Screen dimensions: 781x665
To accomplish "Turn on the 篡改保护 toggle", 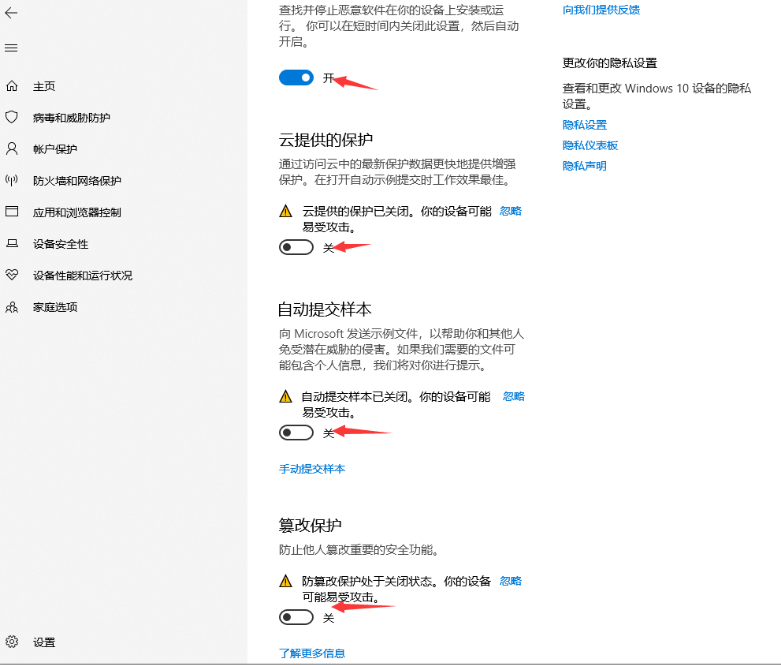I will (x=296, y=617).
